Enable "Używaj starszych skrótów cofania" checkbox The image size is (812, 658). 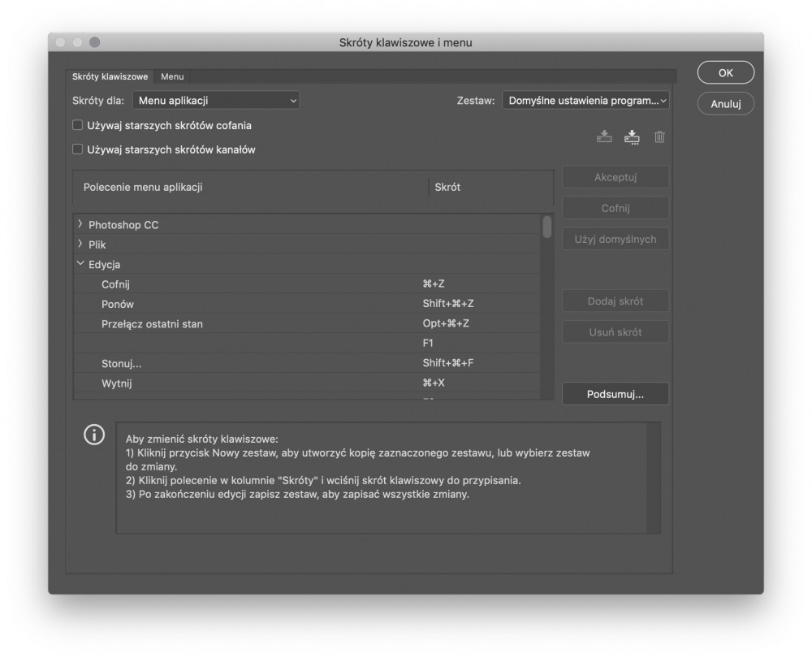click(78, 125)
